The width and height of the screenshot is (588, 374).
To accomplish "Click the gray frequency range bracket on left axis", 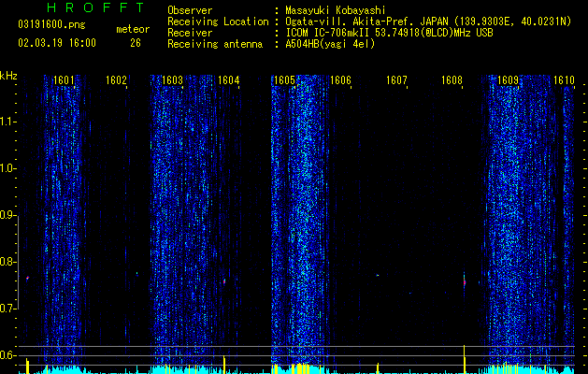I will pyautogui.click(x=18, y=262).
